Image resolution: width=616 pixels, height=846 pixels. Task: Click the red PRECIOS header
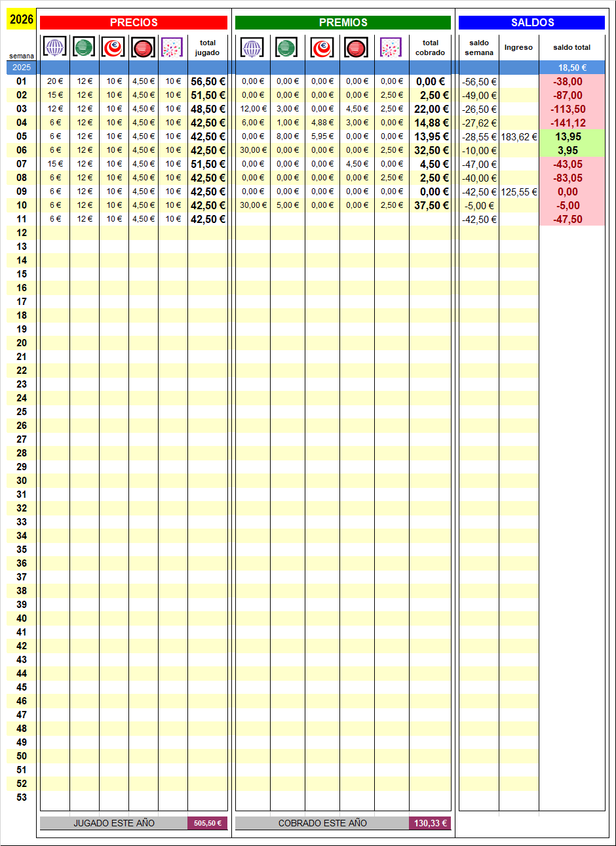pos(134,22)
